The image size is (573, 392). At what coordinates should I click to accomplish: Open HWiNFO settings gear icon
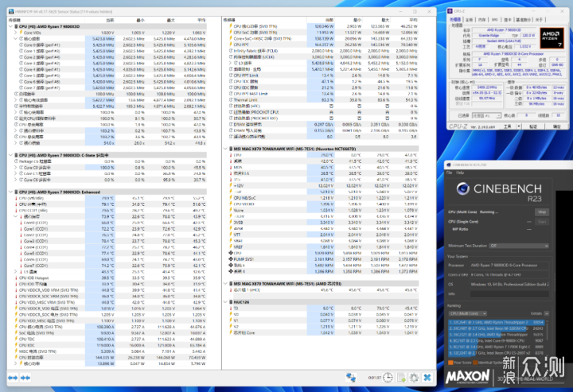click(414, 378)
